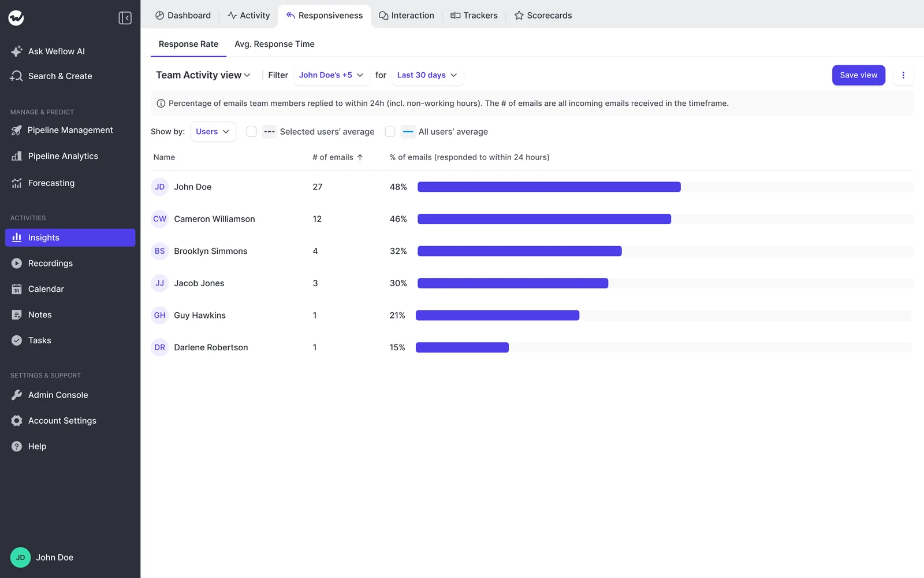The image size is (924, 578).
Task: Collapse the sidebar panel icon
Action: click(125, 18)
